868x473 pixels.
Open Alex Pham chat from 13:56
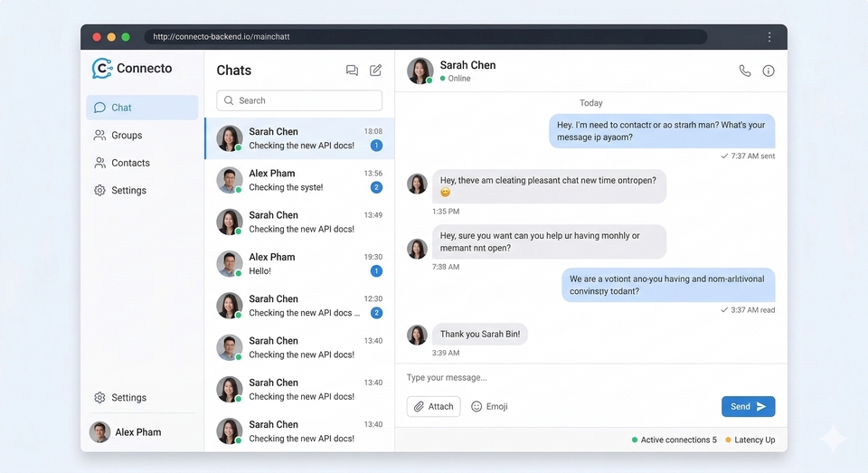tap(299, 180)
